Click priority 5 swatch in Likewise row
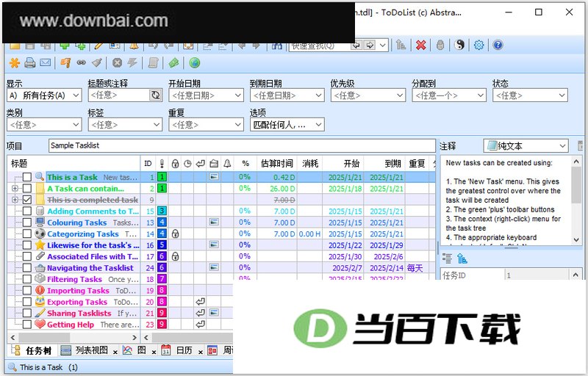This screenshot has height=376, width=588. [162, 245]
